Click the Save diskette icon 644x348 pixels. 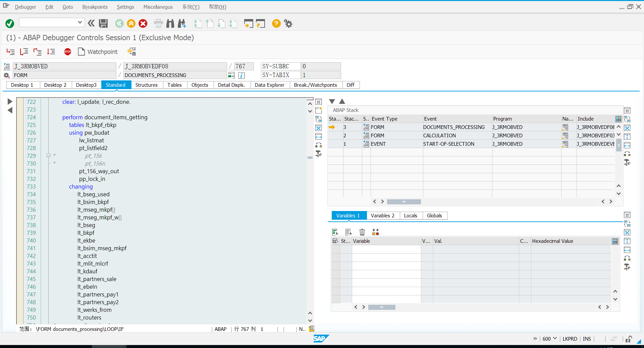pos(103,23)
